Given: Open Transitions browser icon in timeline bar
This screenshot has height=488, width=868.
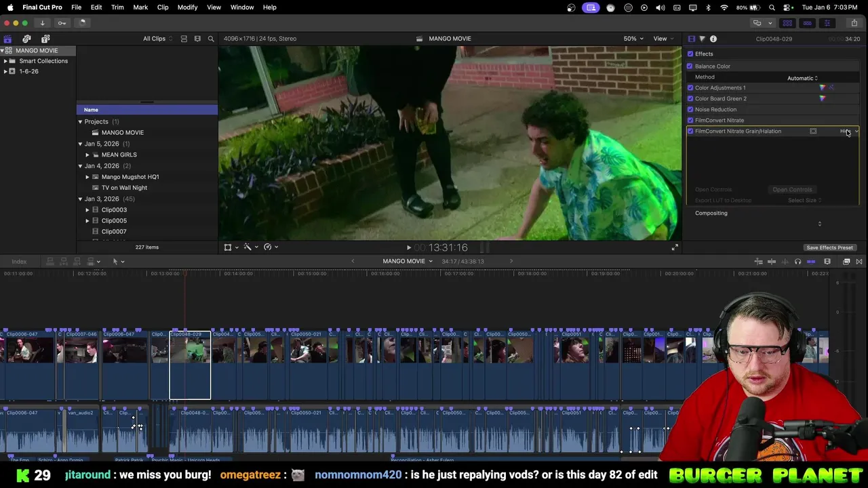Looking at the screenshot, I should point(859,262).
